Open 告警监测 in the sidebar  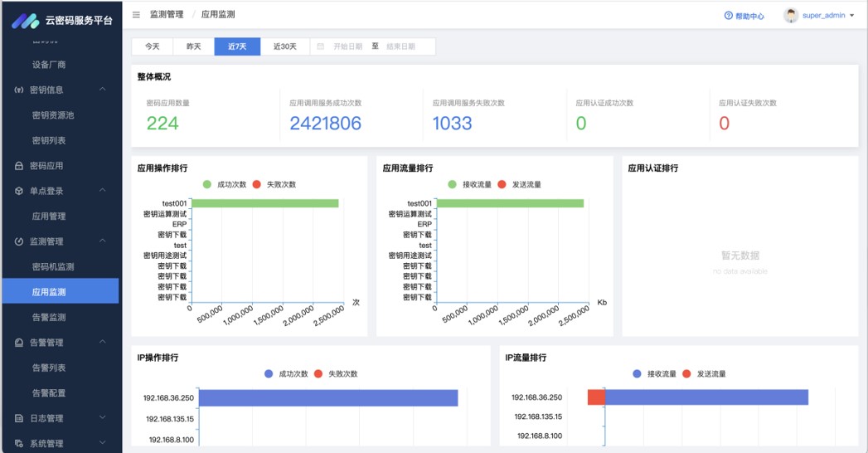(48, 317)
